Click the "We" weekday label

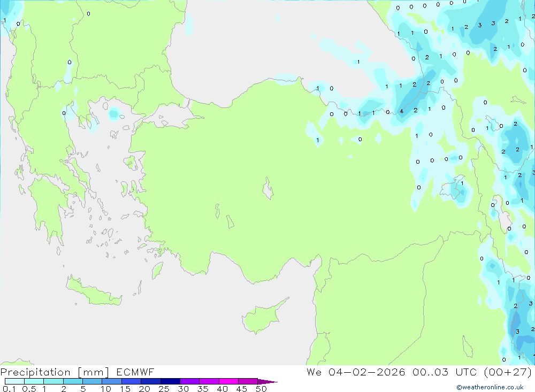coord(314,372)
